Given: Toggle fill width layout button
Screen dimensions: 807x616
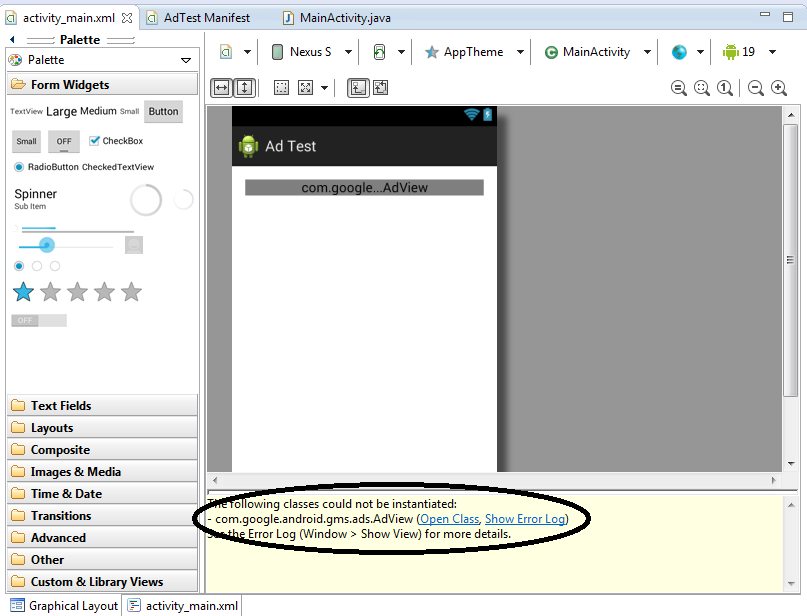Looking at the screenshot, I should [x=221, y=88].
